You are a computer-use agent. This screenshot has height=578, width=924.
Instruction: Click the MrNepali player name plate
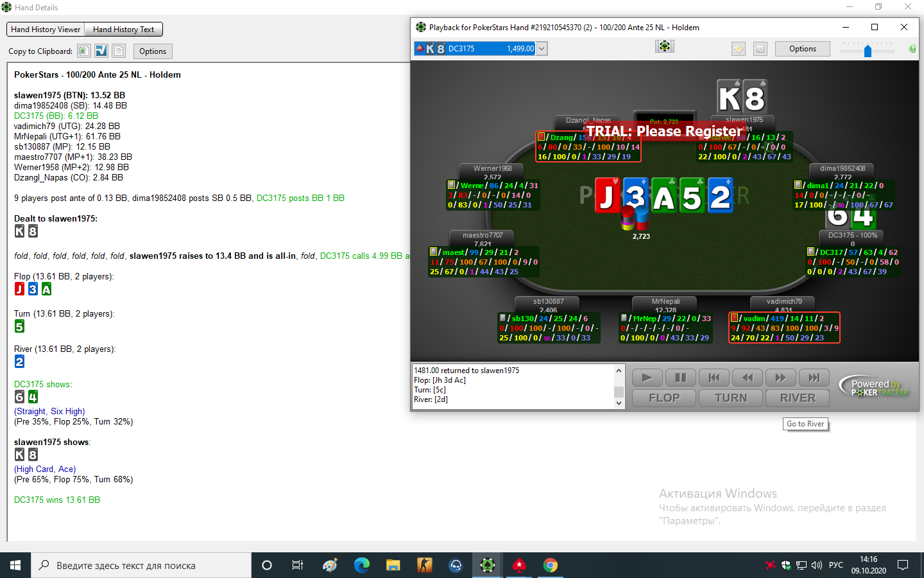tap(665, 302)
